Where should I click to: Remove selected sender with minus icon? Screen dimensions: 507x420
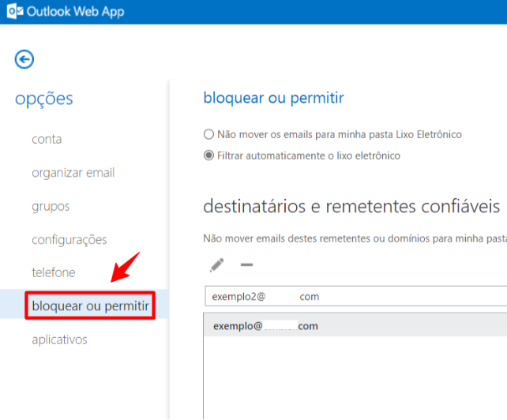246,265
